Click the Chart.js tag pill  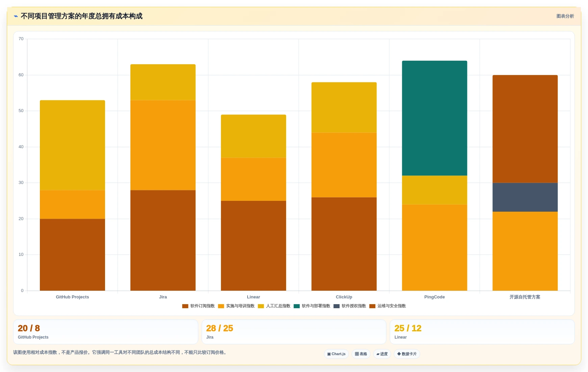pos(336,354)
